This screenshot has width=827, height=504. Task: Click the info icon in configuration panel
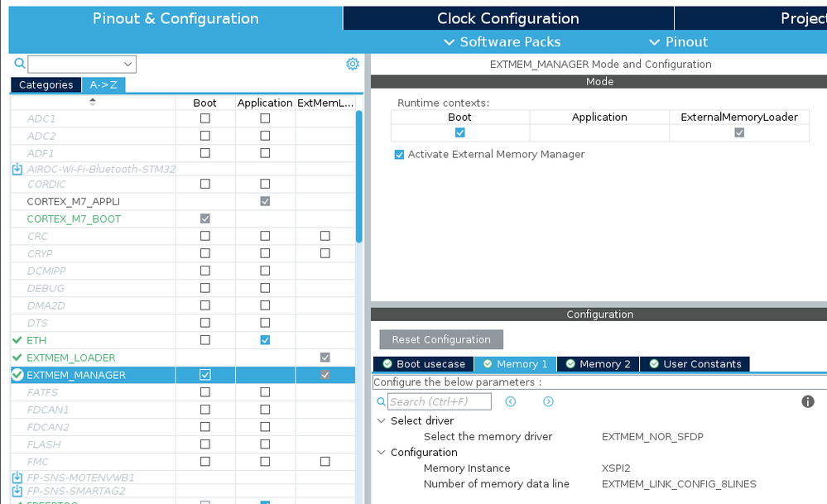point(807,401)
